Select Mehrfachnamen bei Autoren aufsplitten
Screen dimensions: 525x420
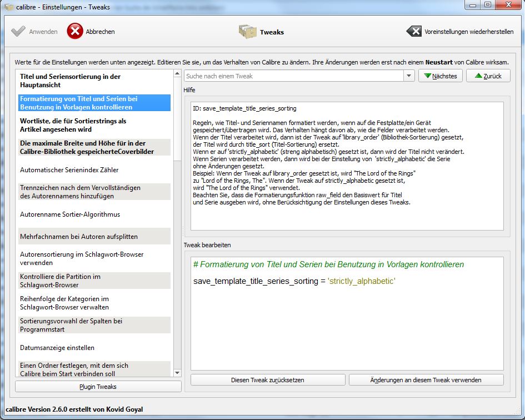tap(94, 236)
